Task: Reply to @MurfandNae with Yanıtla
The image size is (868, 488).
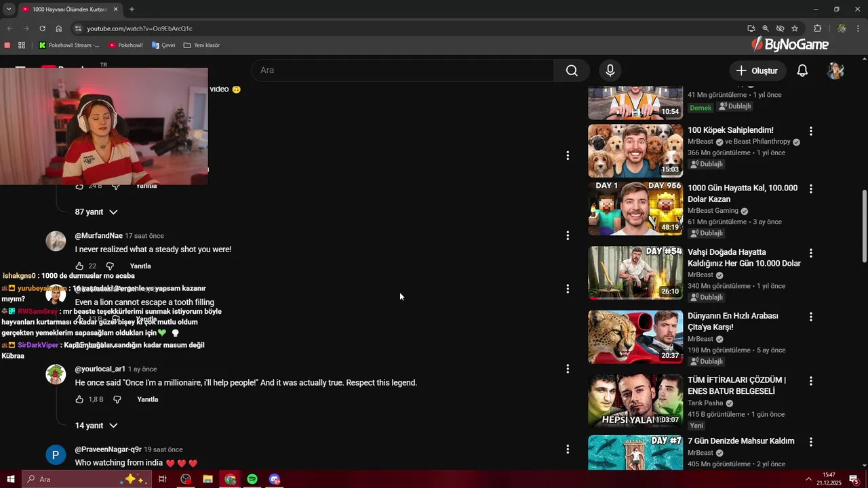Action: [140, 266]
